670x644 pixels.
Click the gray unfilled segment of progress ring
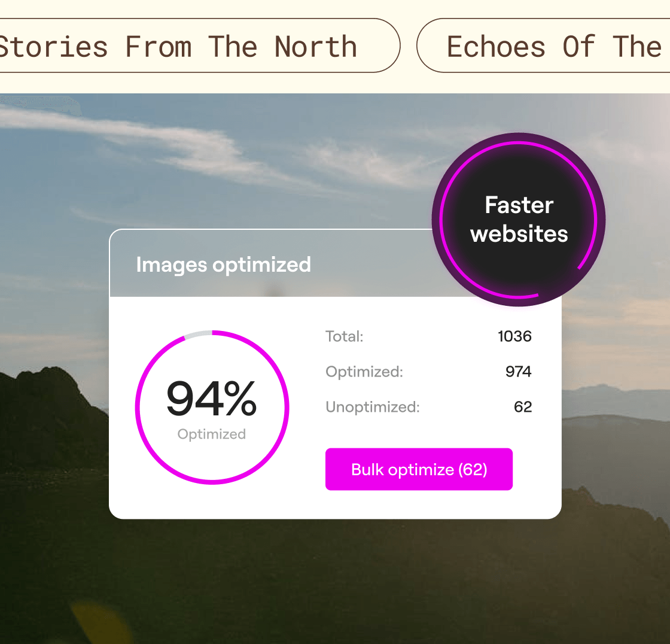click(198, 334)
